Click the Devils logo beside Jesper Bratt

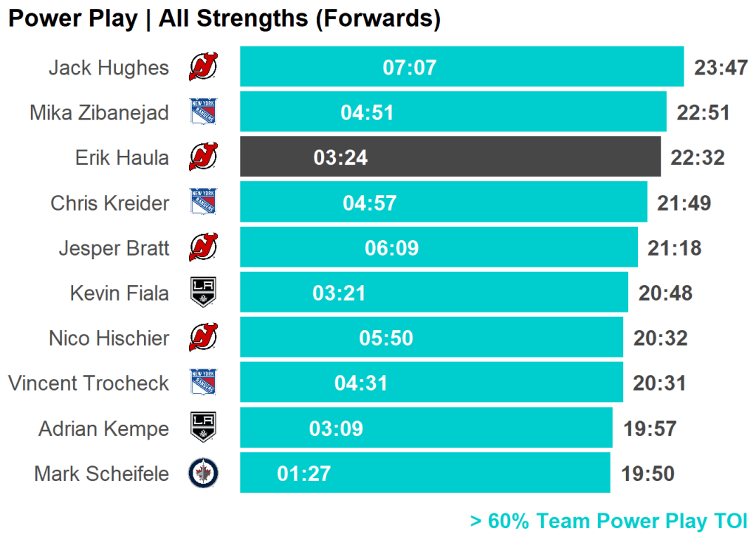coord(203,247)
